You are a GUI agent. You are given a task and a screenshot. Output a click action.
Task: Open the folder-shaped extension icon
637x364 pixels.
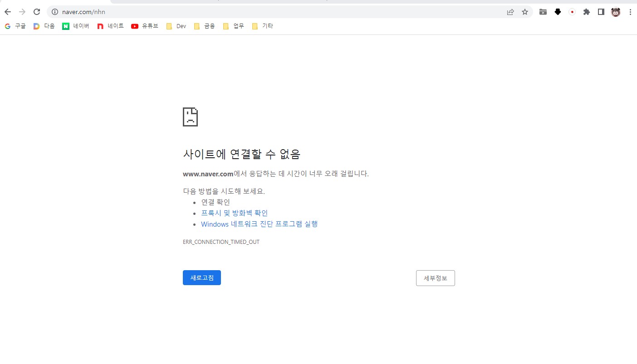[543, 12]
